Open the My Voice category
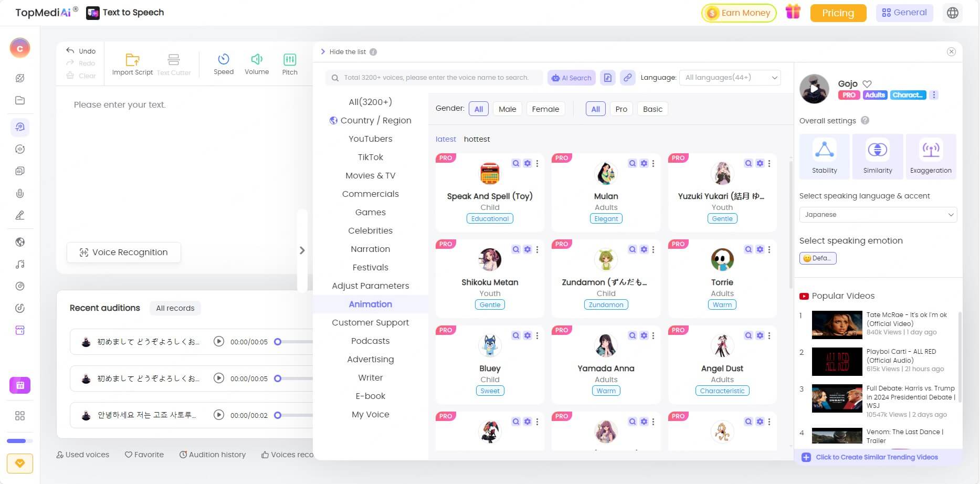This screenshot has width=980, height=484. tap(371, 414)
